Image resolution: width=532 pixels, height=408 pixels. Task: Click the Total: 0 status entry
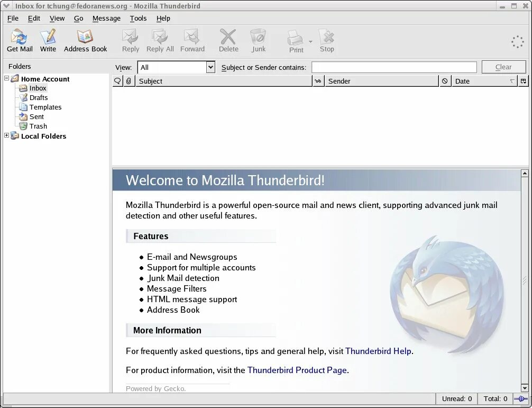pos(496,399)
